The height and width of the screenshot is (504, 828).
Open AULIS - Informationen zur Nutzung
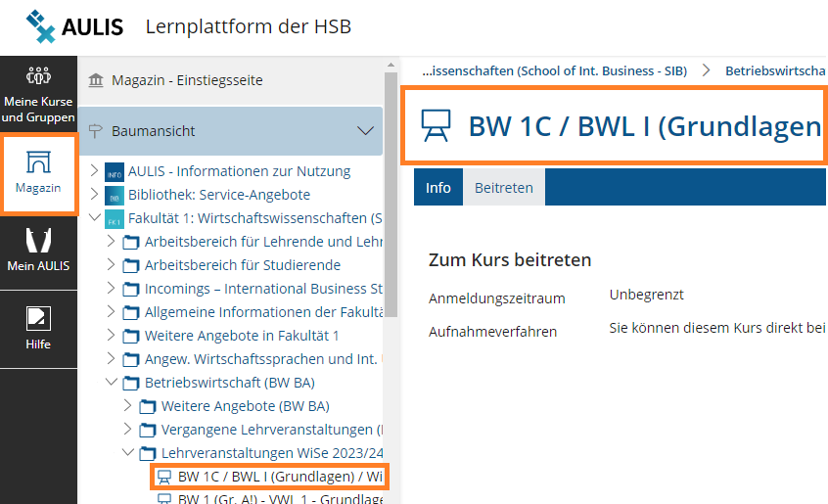[239, 171]
